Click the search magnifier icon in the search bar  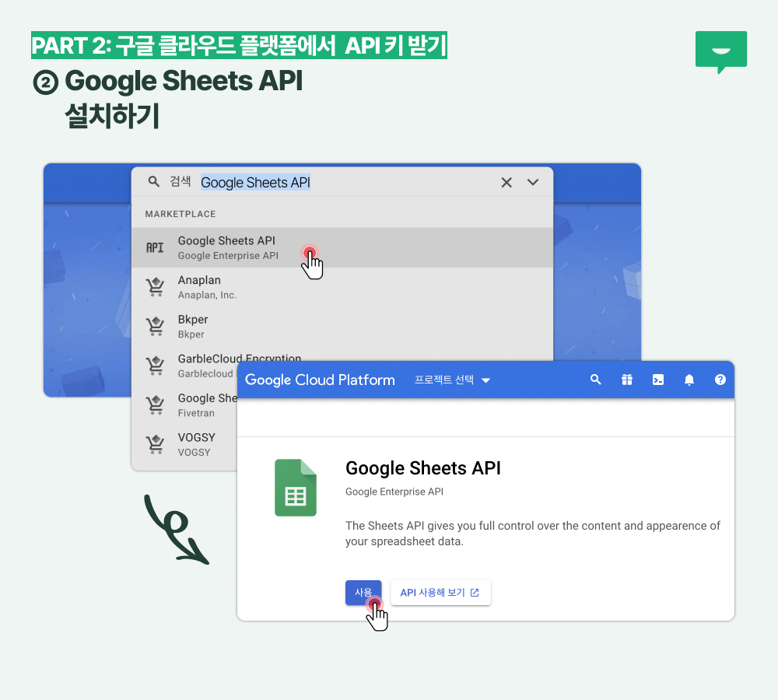point(154,181)
